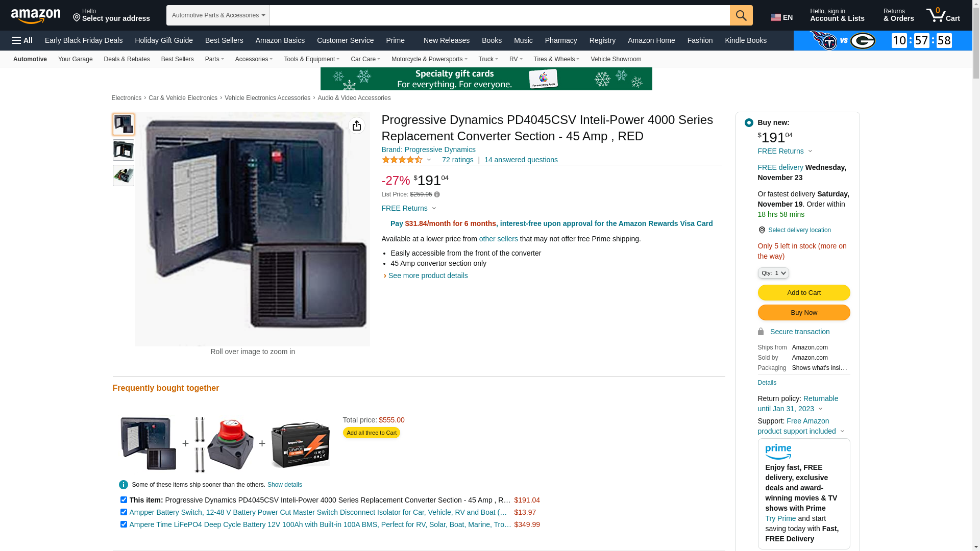The width and height of the screenshot is (980, 551).
Task: Select the third product thumbnail image
Action: [124, 176]
